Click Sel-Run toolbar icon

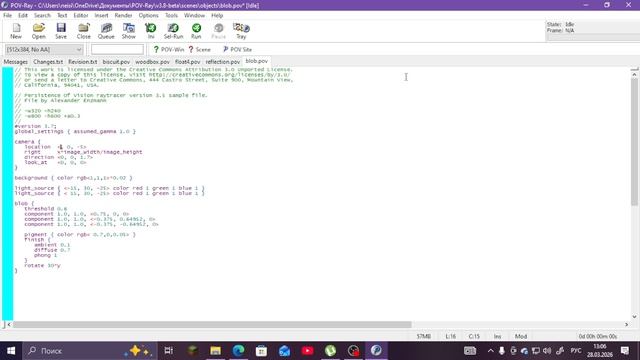pyautogui.click(x=173, y=31)
